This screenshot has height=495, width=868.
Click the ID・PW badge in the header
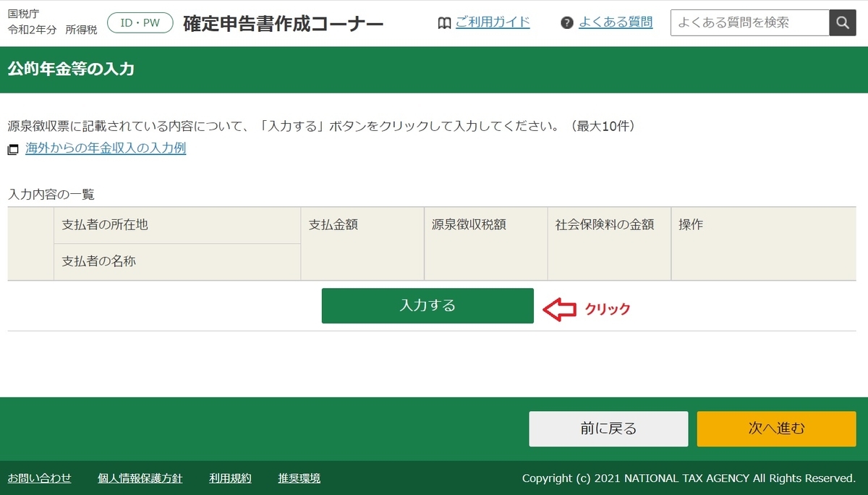(139, 22)
